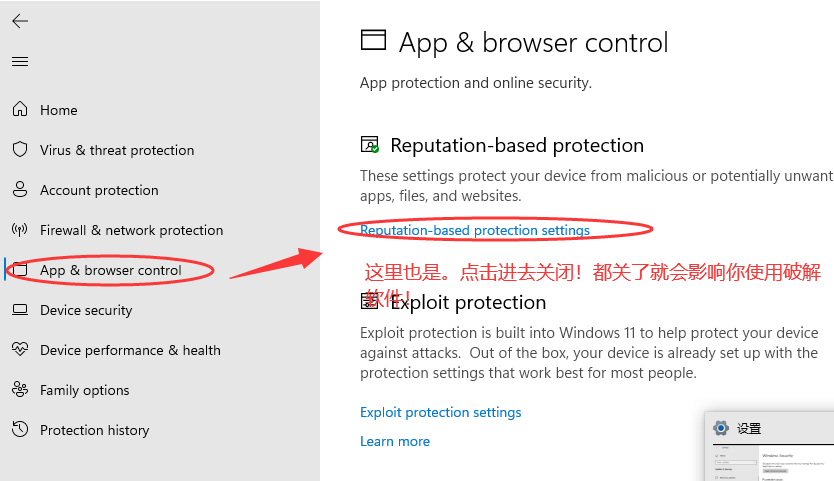Click the Learn more link
Image resolution: width=834 pixels, height=481 pixels.
pyautogui.click(x=394, y=441)
